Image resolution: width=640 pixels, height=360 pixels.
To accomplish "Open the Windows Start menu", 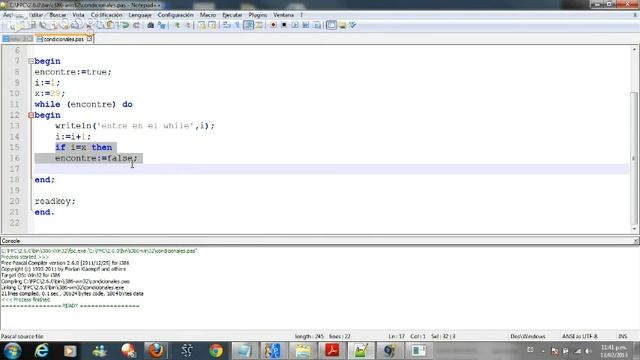I will [13, 351].
